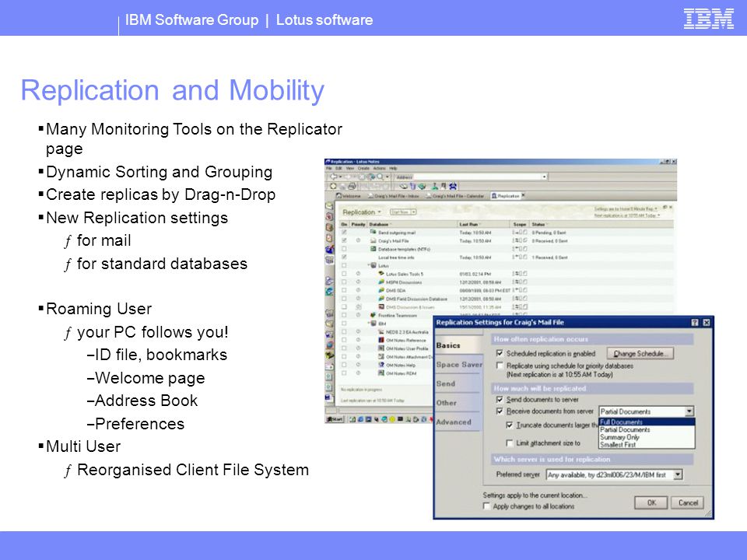Click the back arrow navigation icon
Image resolution: width=747 pixels, height=560 pixels.
[x=334, y=177]
